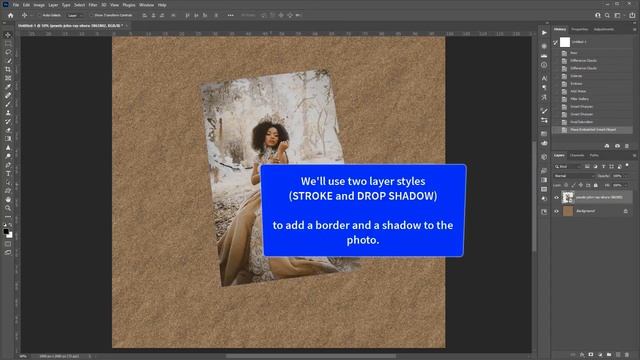
Task: Toggle filter for type layers 'T' icon
Action: pos(603,167)
